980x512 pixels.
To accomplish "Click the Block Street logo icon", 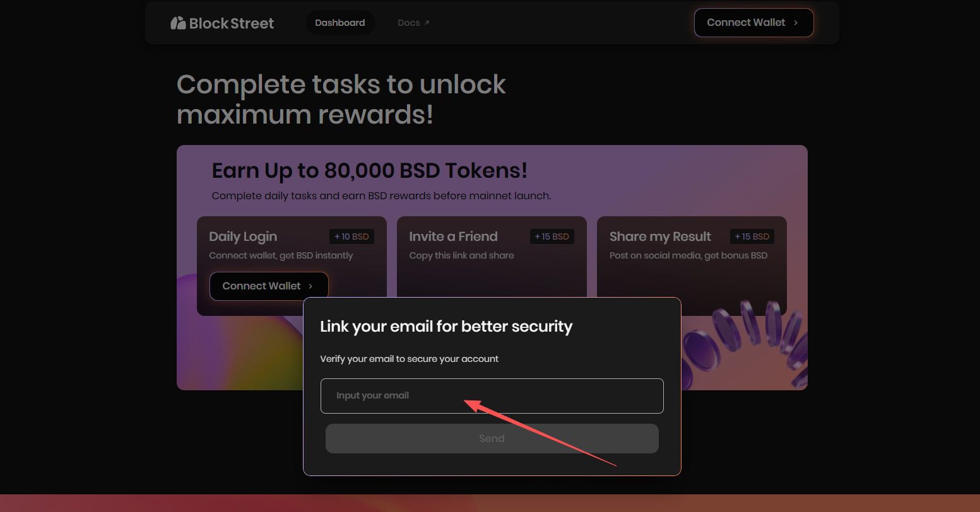I will pyautogui.click(x=178, y=23).
